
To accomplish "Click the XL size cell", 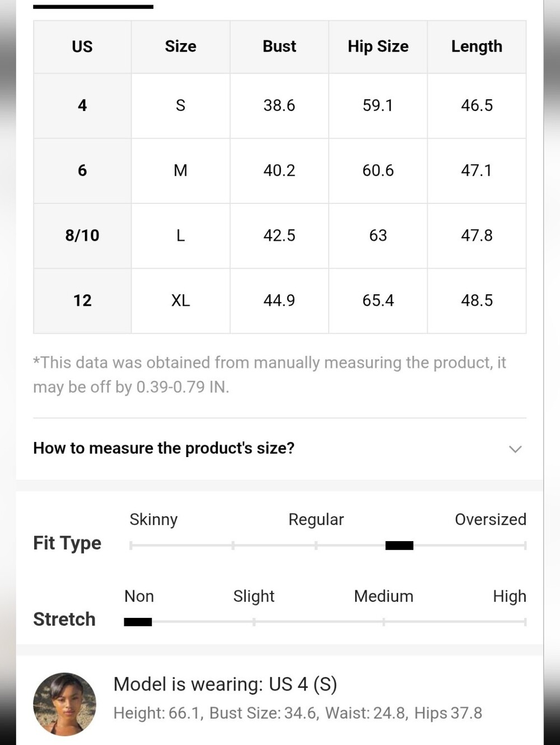I will (x=180, y=300).
